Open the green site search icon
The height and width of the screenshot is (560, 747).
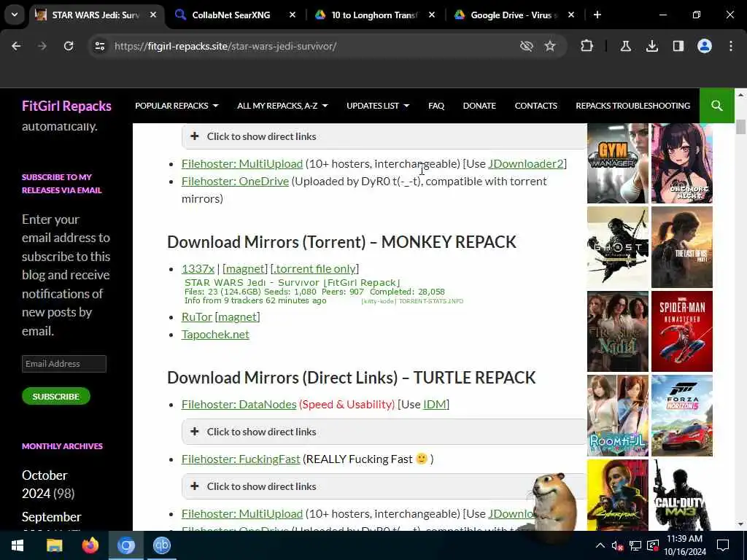click(716, 105)
